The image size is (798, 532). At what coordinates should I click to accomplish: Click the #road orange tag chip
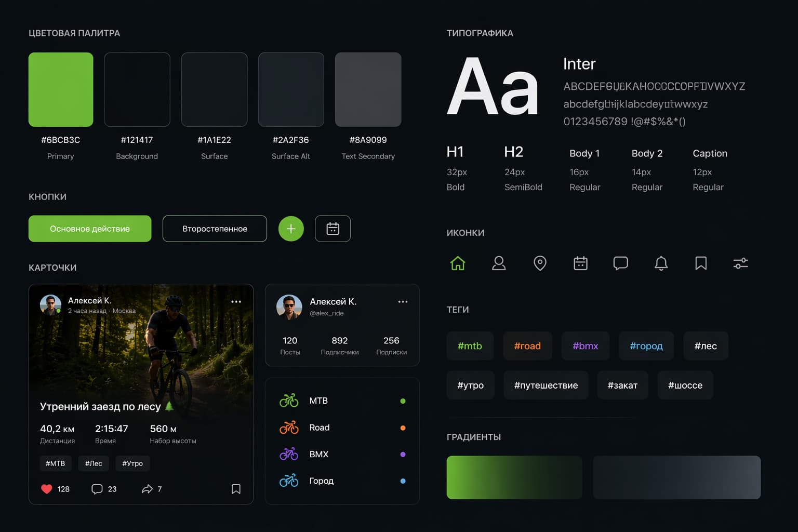point(527,346)
